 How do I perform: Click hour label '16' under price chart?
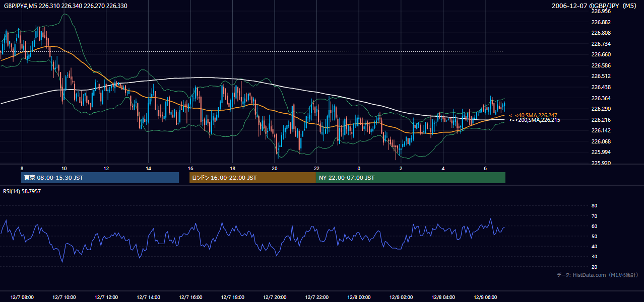(190, 168)
